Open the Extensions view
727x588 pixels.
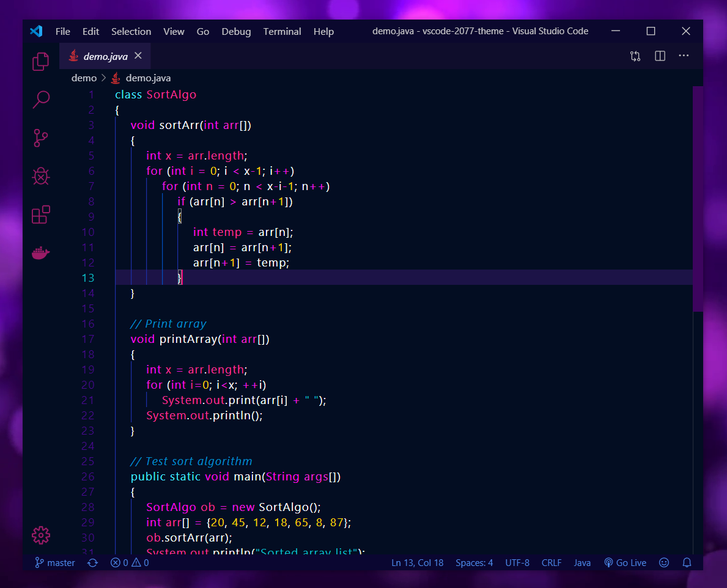coord(40,215)
